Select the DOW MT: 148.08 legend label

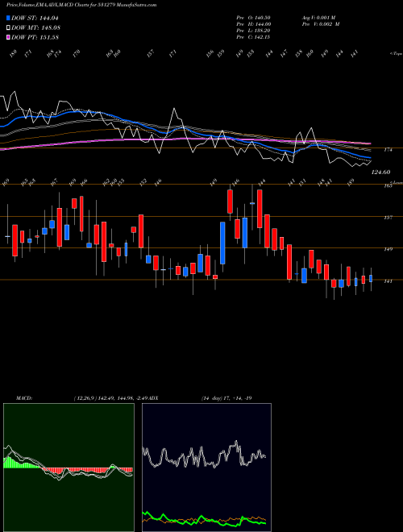(35, 28)
